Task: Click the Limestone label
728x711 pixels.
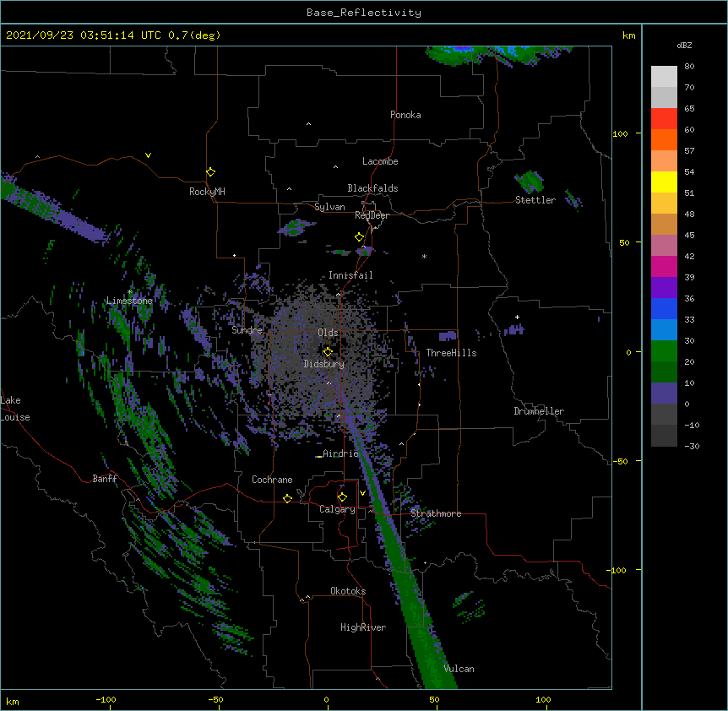Action: coord(129,301)
